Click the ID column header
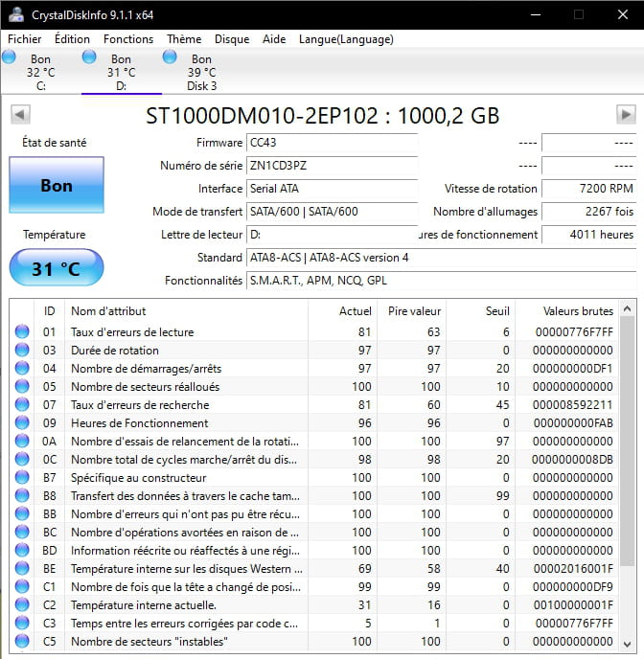 (x=49, y=311)
